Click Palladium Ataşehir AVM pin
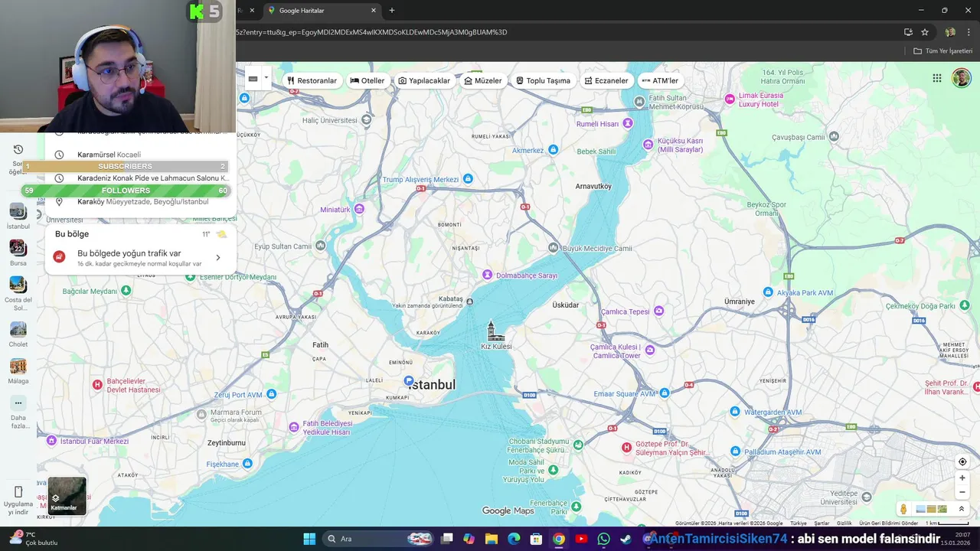980x551 pixels. (x=735, y=452)
